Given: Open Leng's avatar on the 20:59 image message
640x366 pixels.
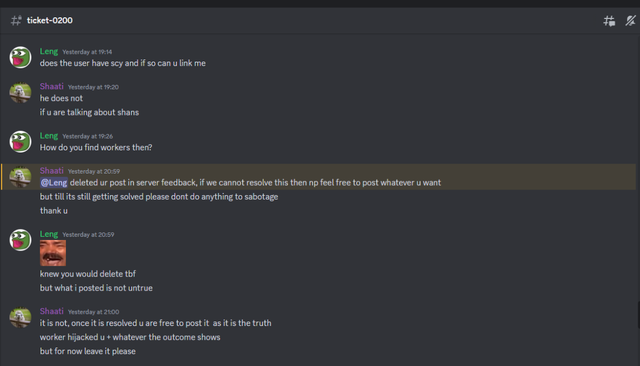Looking at the screenshot, I should point(20,240).
